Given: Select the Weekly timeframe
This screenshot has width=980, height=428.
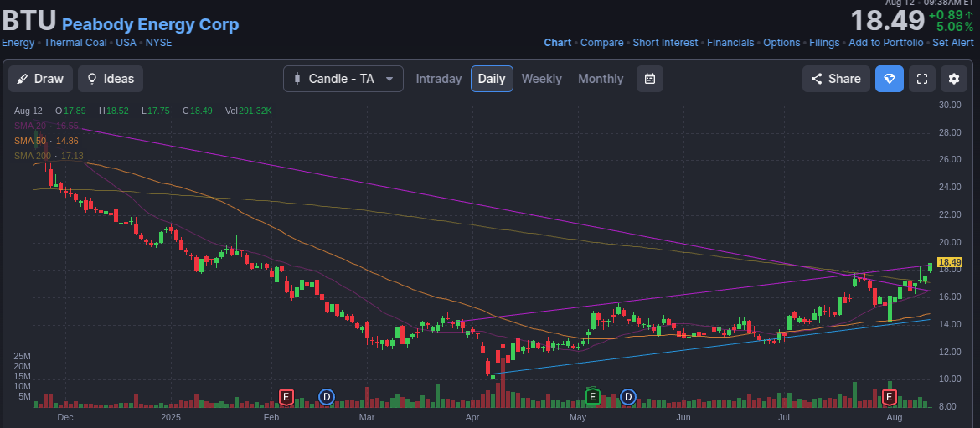Looking at the screenshot, I should tap(541, 79).
